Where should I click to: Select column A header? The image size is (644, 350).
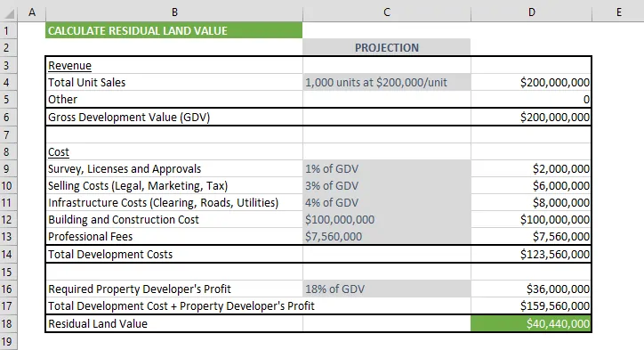pyautogui.click(x=32, y=12)
